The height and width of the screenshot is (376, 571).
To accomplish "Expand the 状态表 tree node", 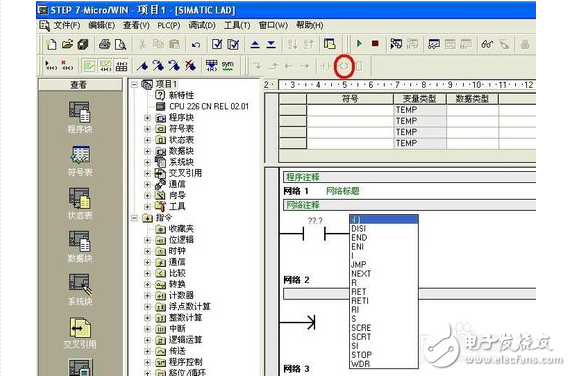I will point(147,140).
